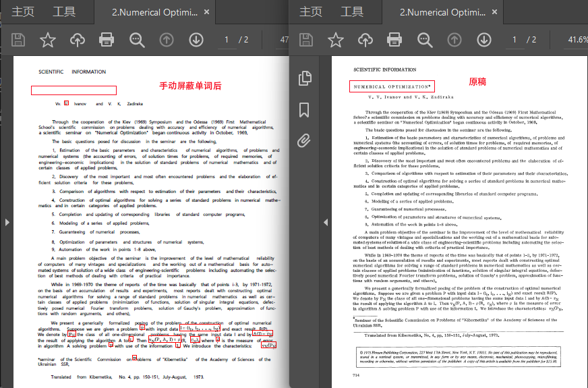Print the document from left window
Viewport: 588px width, 388px height.
click(x=107, y=40)
